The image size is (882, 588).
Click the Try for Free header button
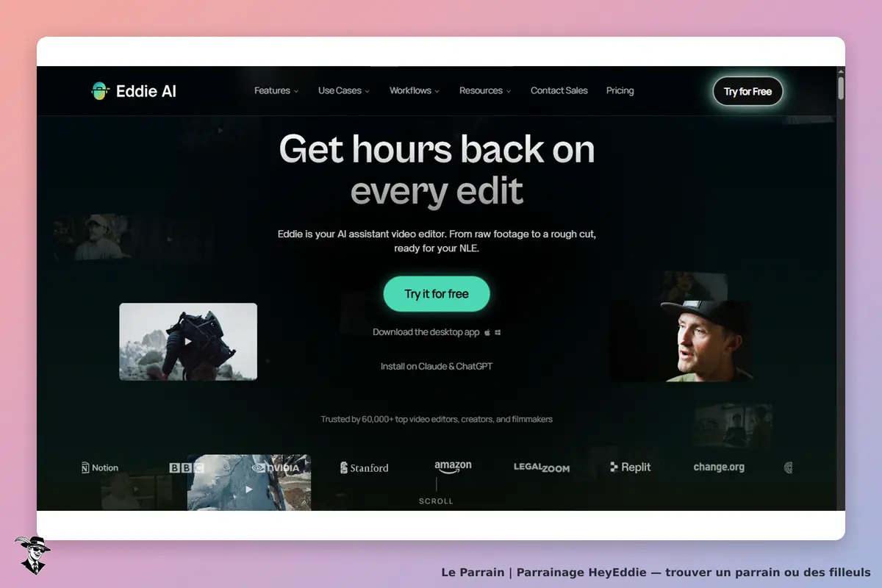[x=747, y=91]
